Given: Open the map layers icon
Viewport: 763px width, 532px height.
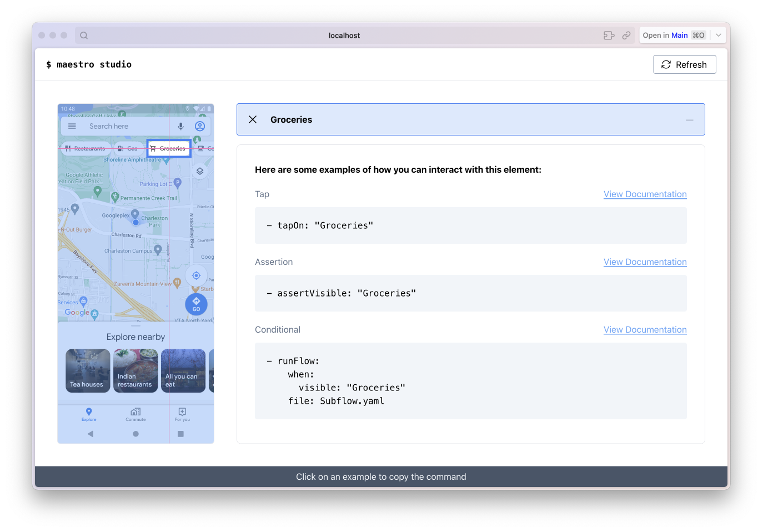Looking at the screenshot, I should click(x=200, y=171).
